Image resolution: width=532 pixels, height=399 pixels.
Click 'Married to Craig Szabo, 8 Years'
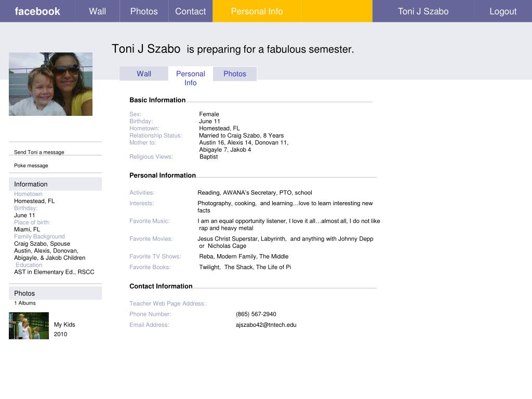pyautogui.click(x=241, y=136)
